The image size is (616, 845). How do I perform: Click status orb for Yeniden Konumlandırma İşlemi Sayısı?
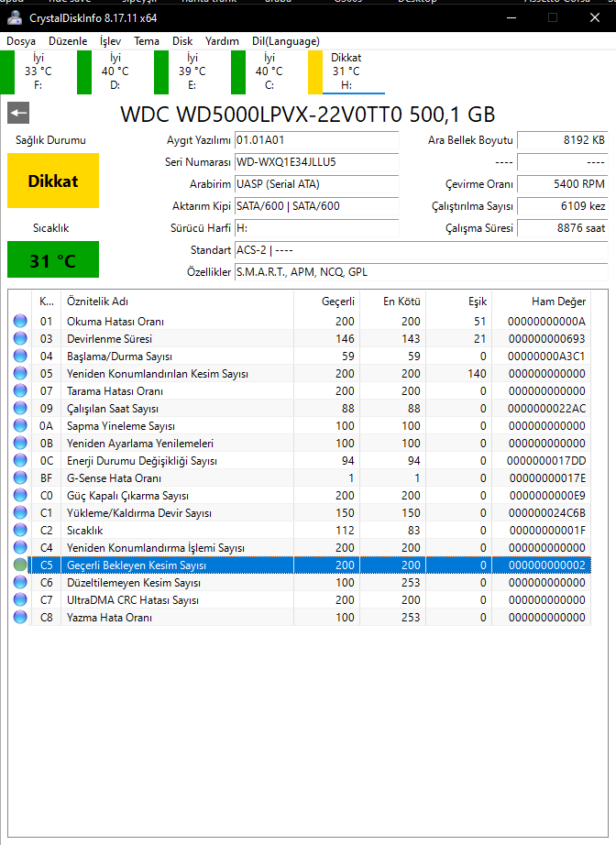(20, 547)
